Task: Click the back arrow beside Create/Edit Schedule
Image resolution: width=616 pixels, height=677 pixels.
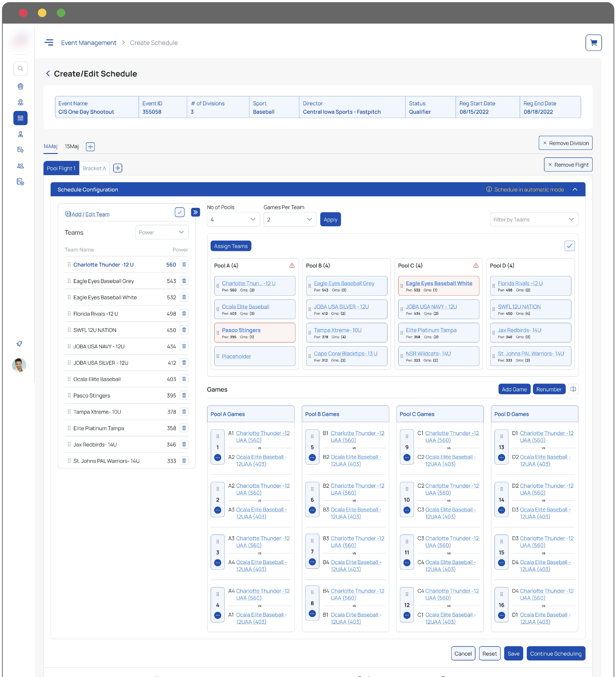Action: point(48,74)
